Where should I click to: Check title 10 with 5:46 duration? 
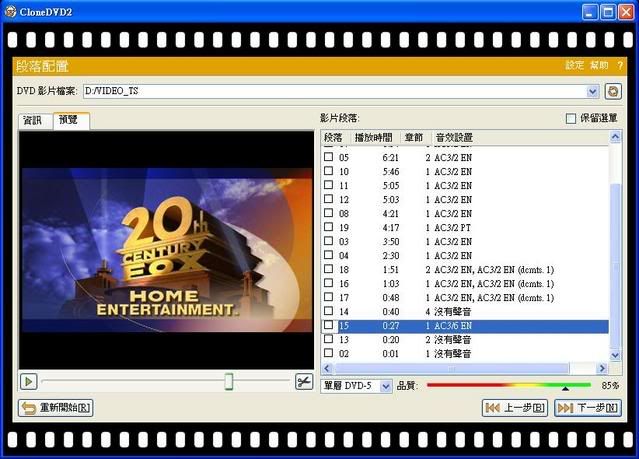[x=328, y=171]
